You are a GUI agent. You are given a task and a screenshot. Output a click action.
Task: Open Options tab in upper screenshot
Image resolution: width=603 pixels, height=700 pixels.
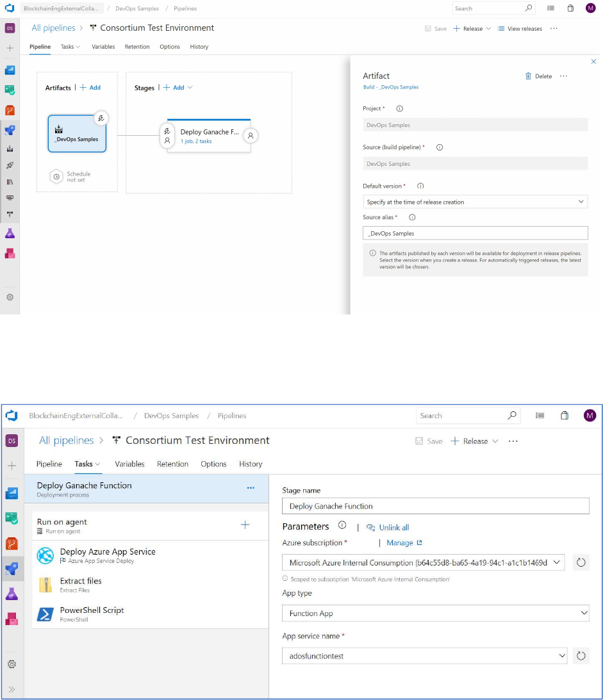170,47
